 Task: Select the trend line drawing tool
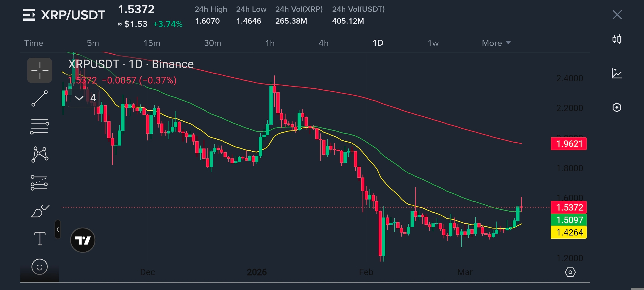pyautogui.click(x=39, y=99)
